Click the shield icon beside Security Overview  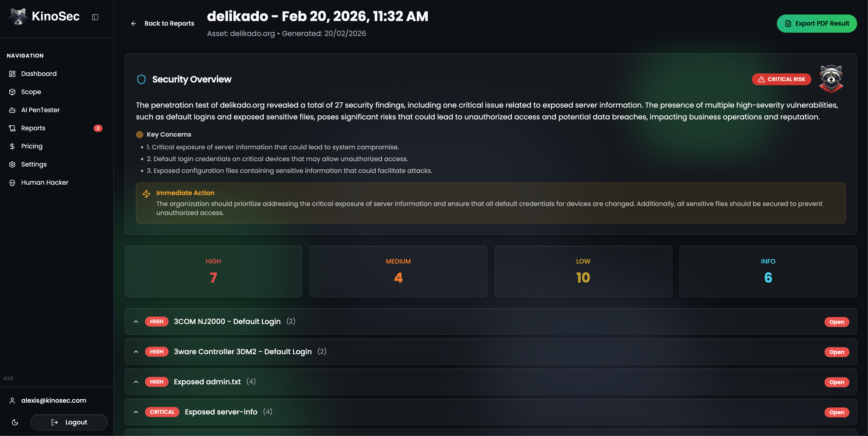(x=141, y=79)
